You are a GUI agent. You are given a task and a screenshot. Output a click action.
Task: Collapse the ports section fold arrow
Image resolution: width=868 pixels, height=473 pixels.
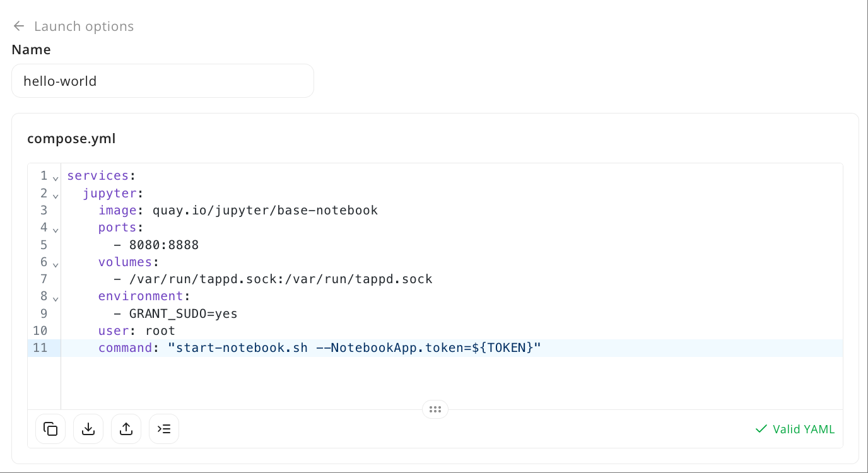click(56, 230)
